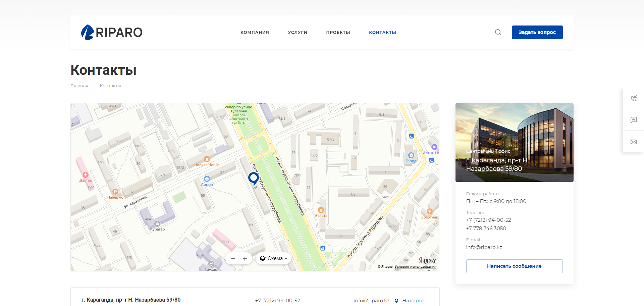This screenshot has height=306, width=644.
Task: Open Яндекс Условия использования link
Action: coord(416,267)
